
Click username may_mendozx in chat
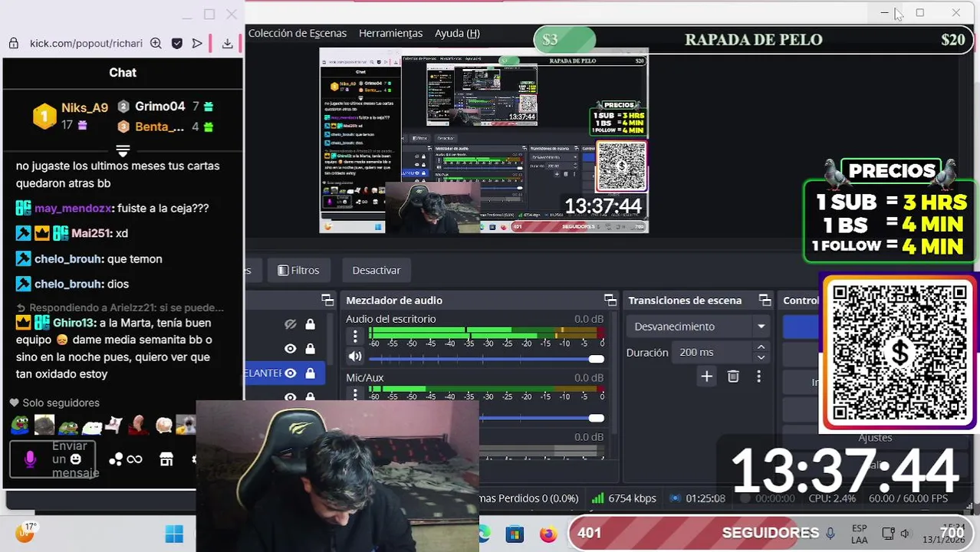[x=73, y=208]
